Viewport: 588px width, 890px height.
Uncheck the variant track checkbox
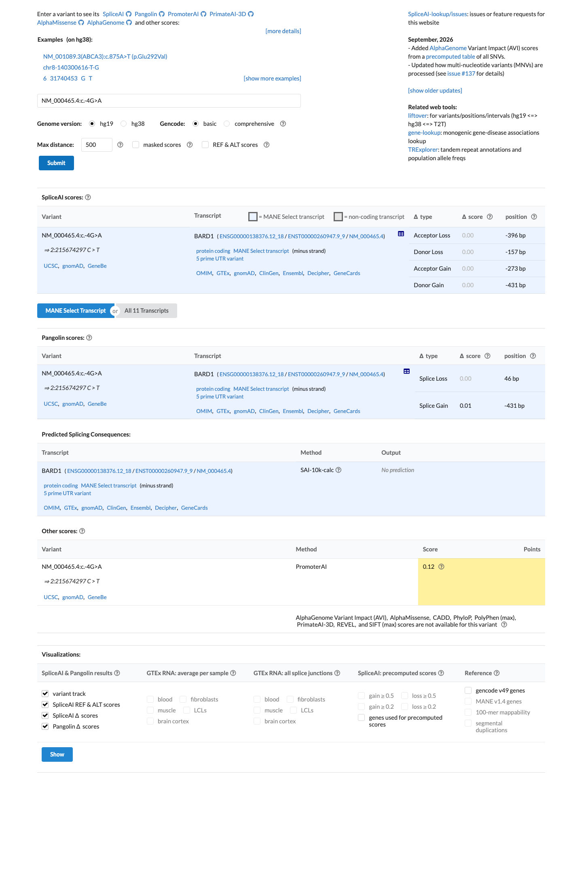[x=45, y=693]
